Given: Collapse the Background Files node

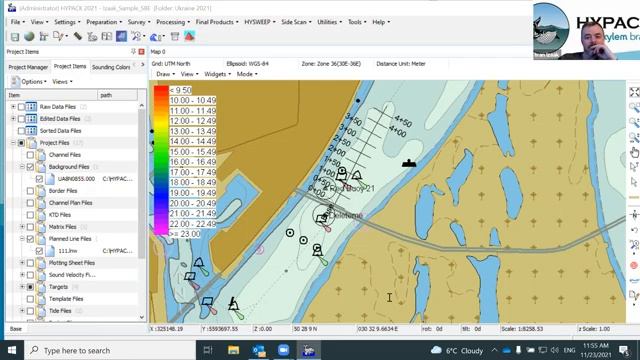Looking at the screenshot, I should pyautogui.click(x=22, y=167).
